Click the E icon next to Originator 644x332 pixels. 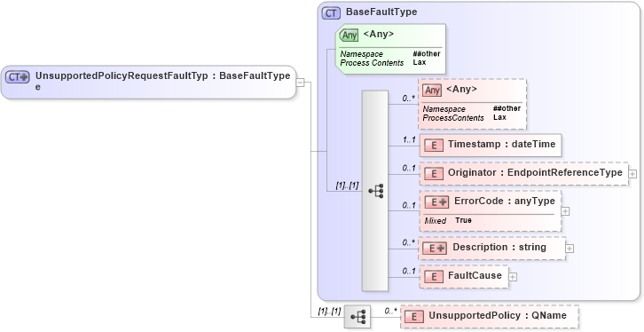pyautogui.click(x=434, y=173)
